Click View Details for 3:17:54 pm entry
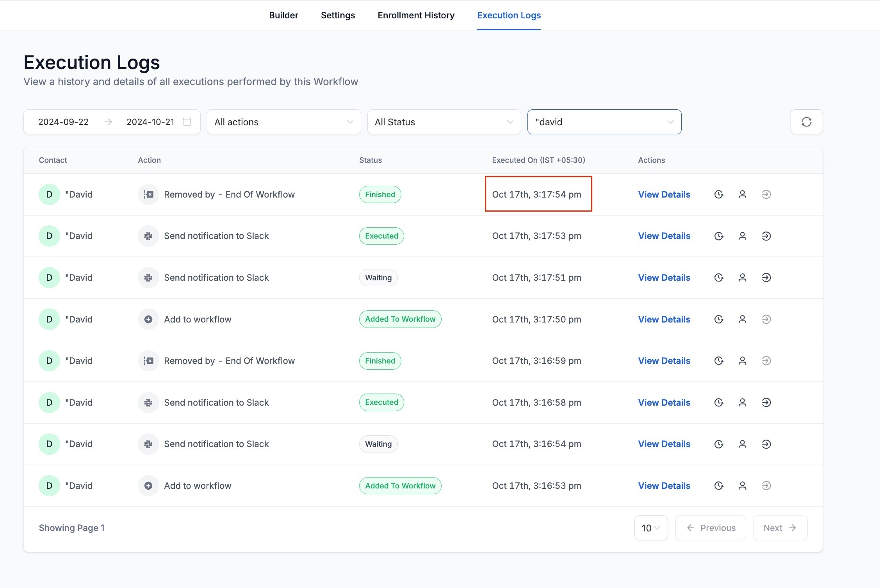 (x=664, y=194)
